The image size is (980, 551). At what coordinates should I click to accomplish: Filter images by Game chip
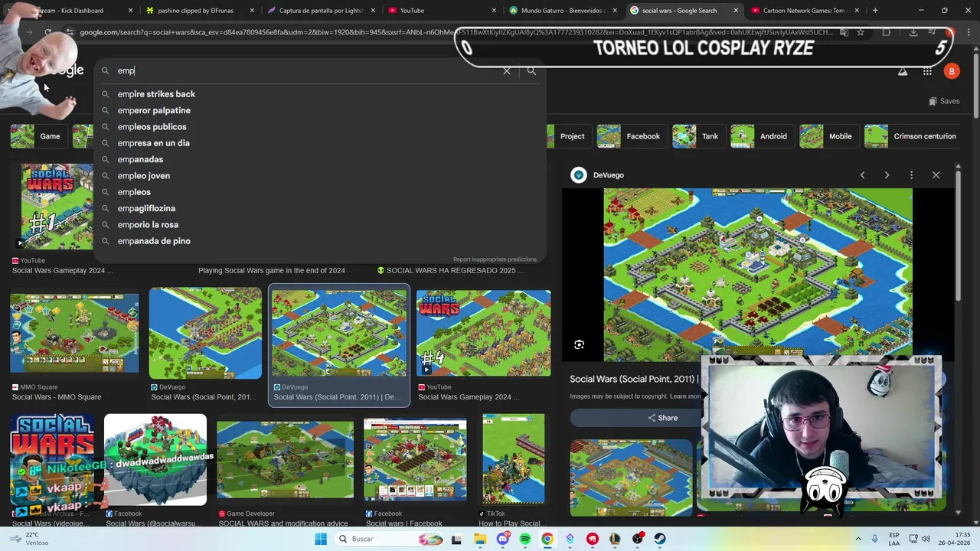38,136
